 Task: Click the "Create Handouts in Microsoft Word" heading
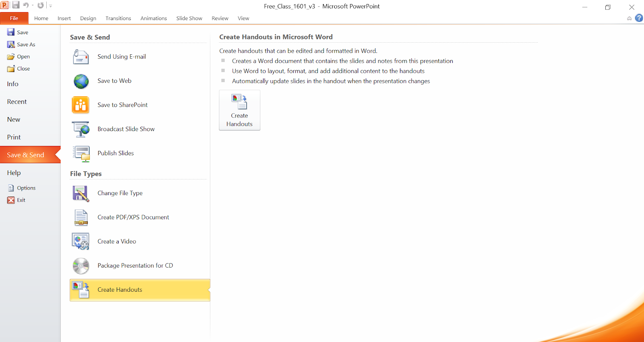coord(276,37)
